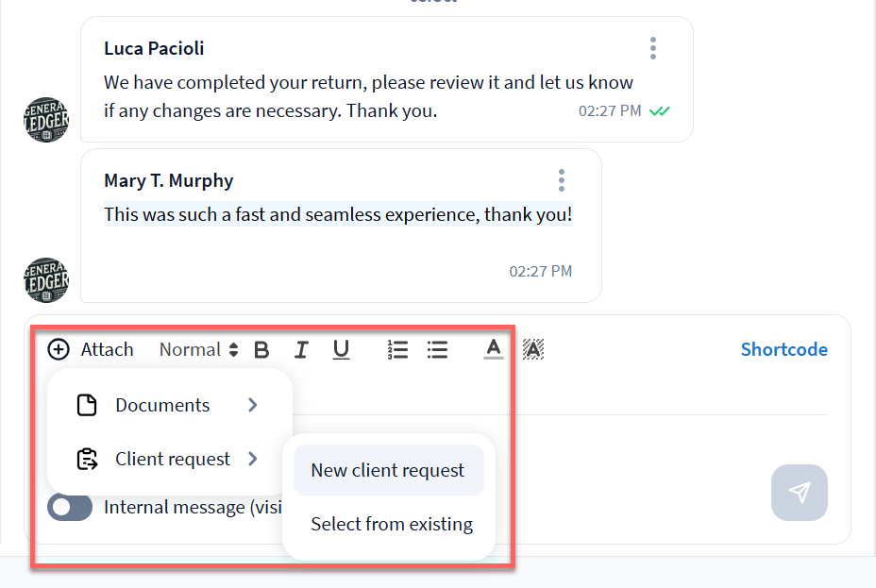Expand the Client request submenu arrow
This screenshot has height=588, width=876.
click(x=253, y=460)
